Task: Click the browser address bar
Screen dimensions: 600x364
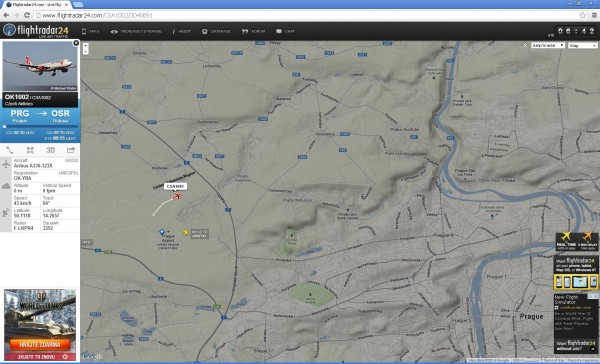Action: 306,15
